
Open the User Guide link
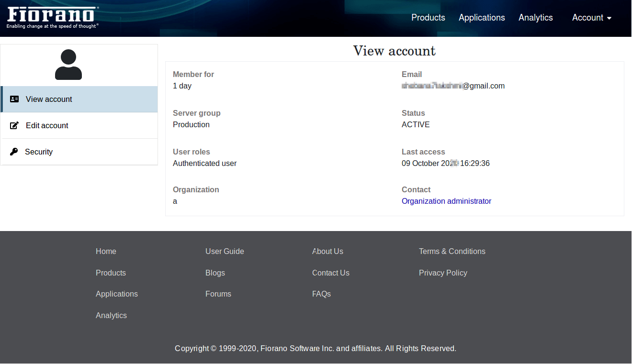click(225, 252)
